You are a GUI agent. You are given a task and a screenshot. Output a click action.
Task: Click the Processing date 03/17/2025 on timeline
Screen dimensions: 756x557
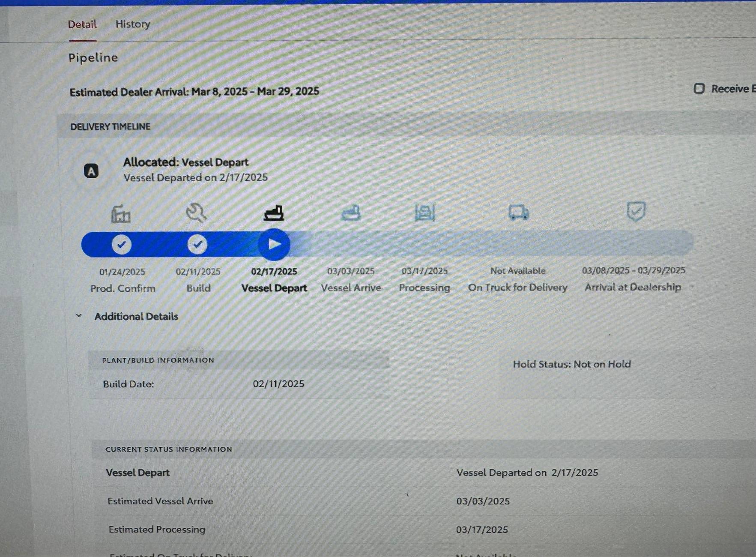[x=424, y=271]
